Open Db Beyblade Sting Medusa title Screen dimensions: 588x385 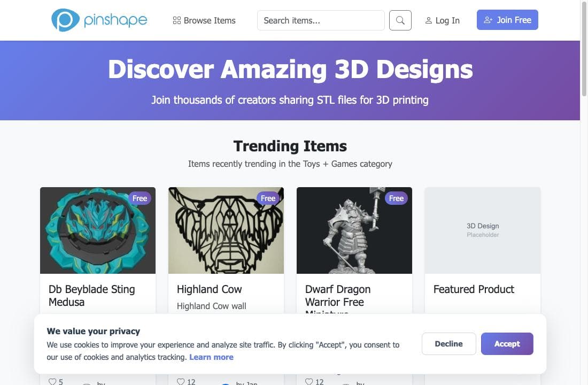click(x=92, y=296)
